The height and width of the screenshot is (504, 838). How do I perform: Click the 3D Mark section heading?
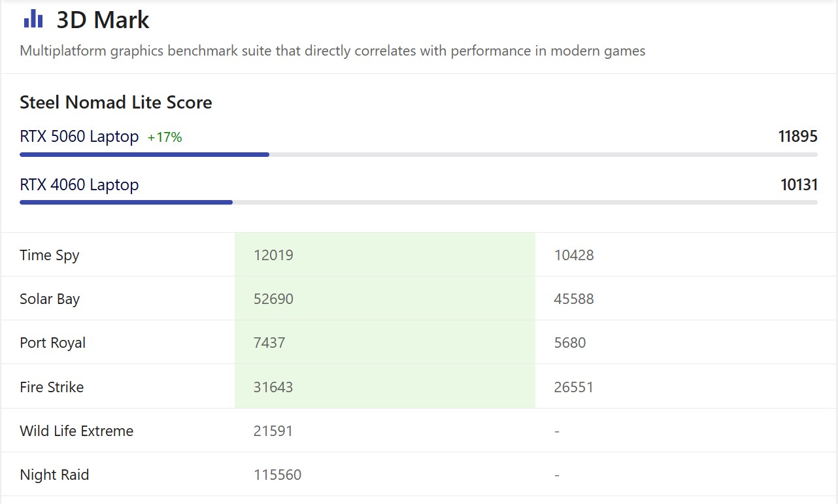(x=103, y=20)
